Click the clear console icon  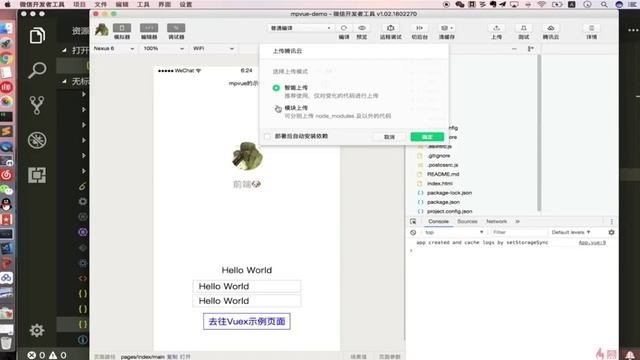click(x=413, y=232)
